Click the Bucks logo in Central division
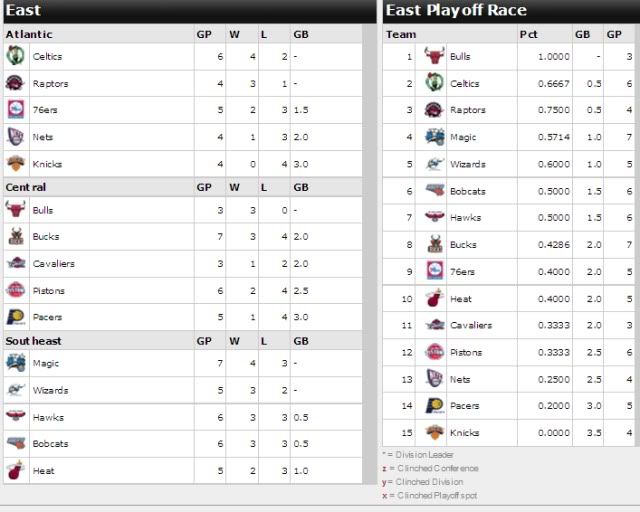 pyautogui.click(x=16, y=236)
